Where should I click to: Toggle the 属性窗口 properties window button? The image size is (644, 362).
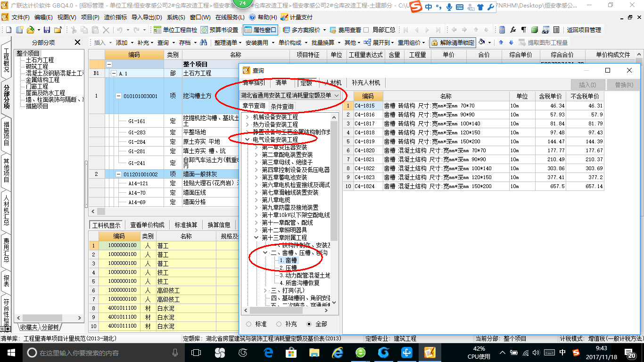click(x=260, y=30)
